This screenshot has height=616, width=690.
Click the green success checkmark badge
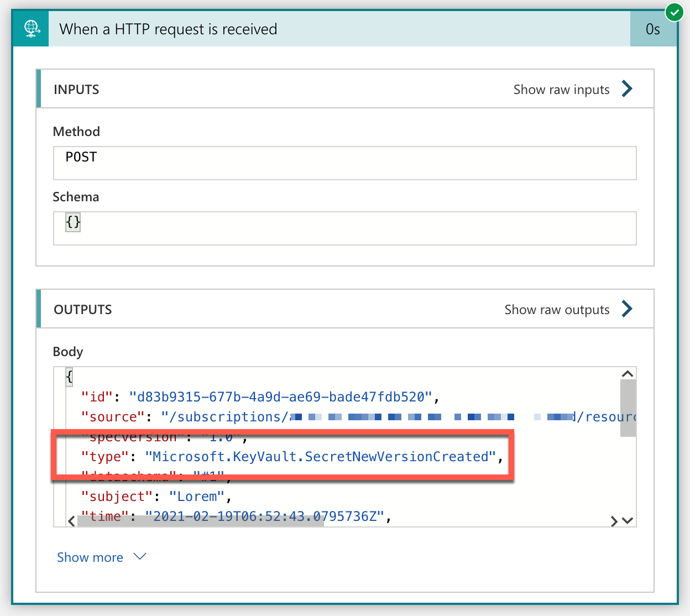(674, 12)
